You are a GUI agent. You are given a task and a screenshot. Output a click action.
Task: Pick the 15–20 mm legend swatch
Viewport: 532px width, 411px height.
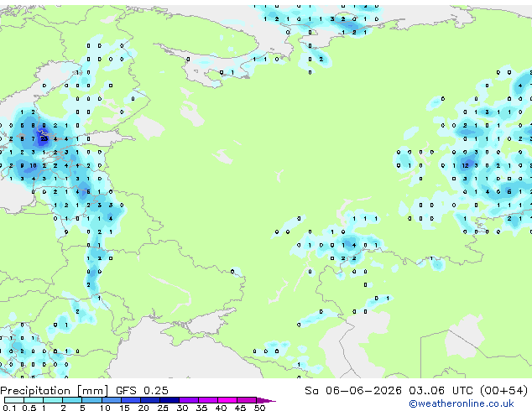pos(130,400)
